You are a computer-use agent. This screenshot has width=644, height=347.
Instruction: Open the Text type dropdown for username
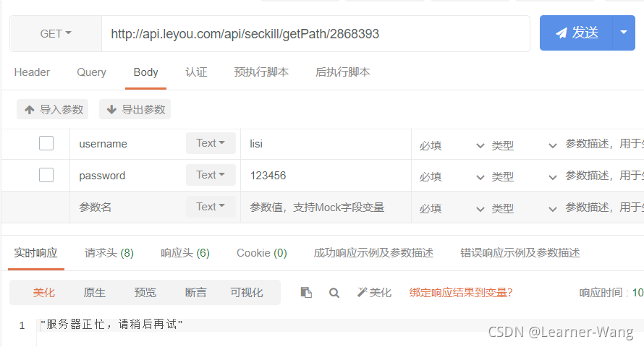tap(211, 143)
